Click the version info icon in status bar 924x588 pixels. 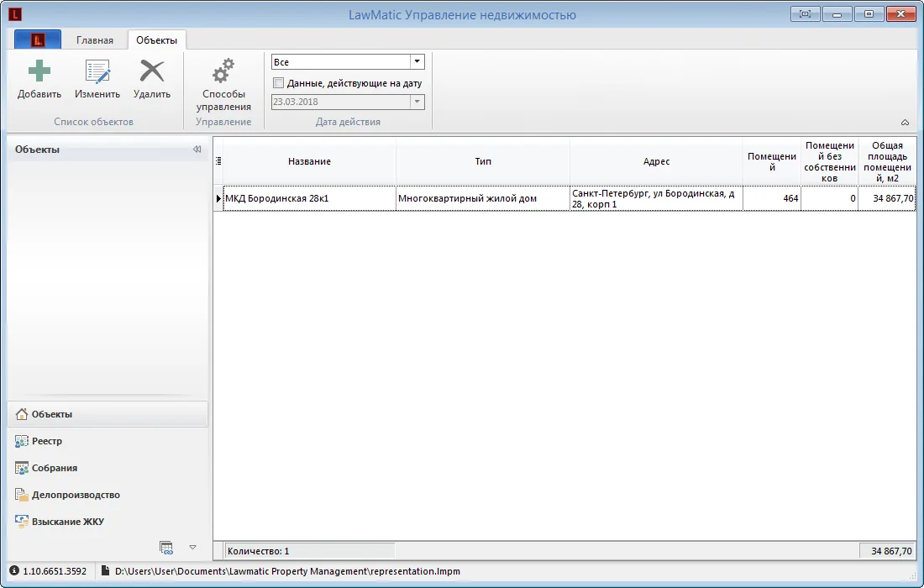pyautogui.click(x=14, y=571)
